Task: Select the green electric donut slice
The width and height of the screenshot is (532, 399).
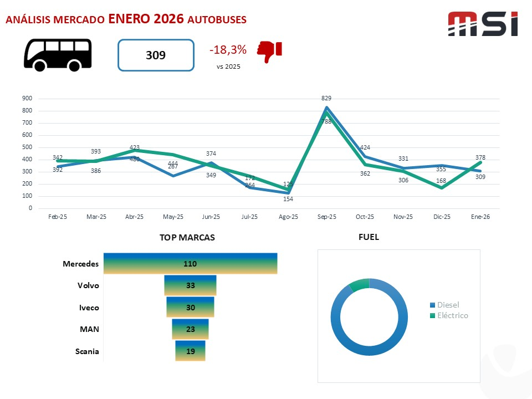Action: coord(359,284)
